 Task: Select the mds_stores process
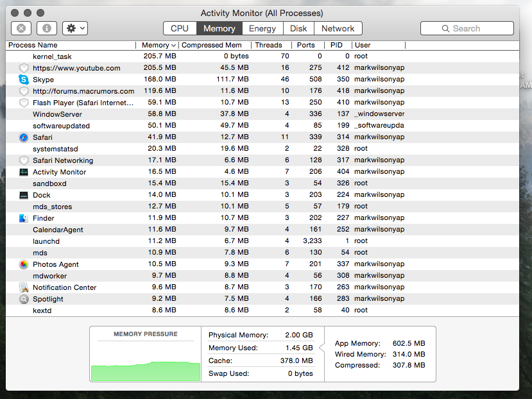262,207
